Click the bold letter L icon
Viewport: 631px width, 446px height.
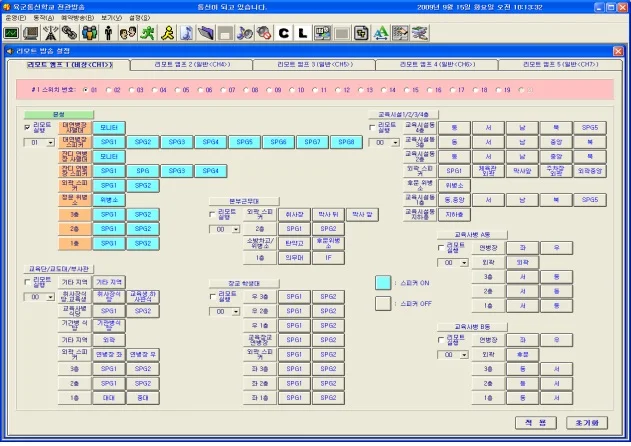(x=303, y=33)
